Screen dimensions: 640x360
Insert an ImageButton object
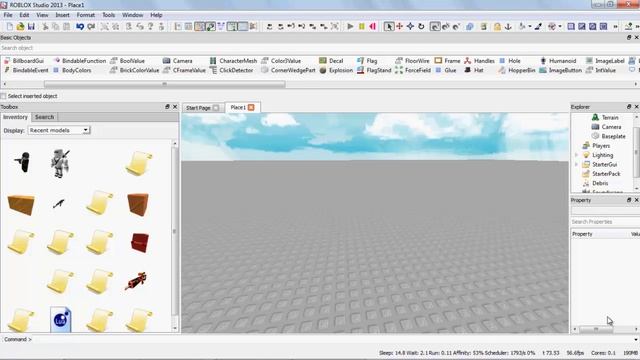tap(560, 70)
